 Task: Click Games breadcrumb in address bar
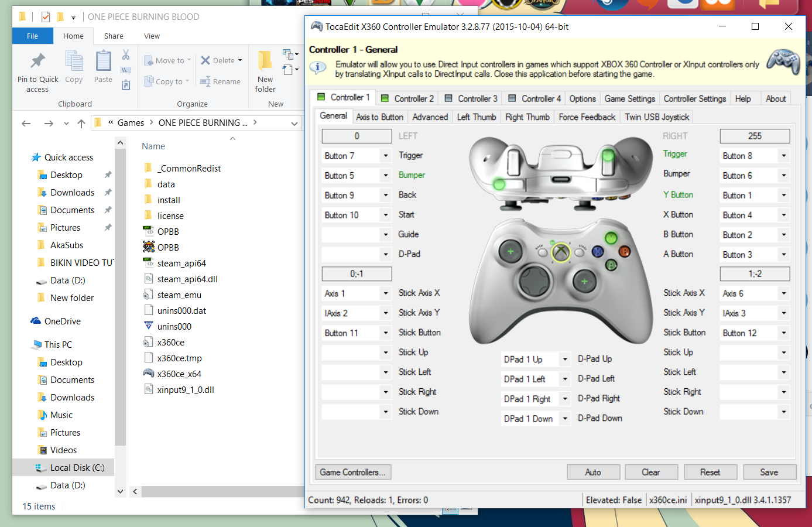click(x=131, y=123)
